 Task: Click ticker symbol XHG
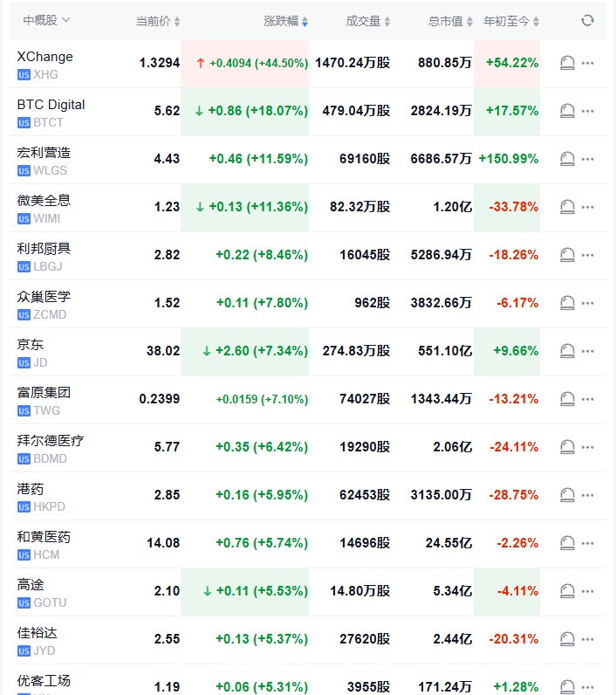(45, 74)
